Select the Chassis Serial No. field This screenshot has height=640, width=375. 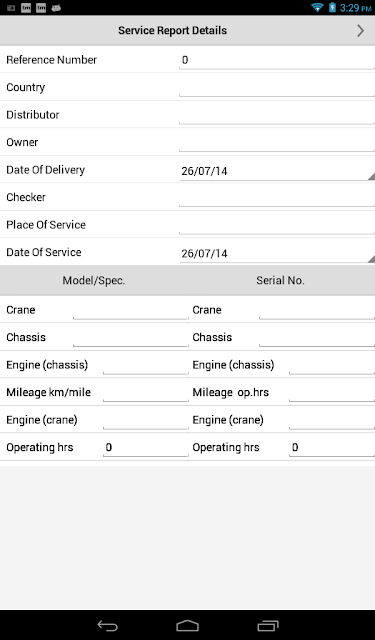pyautogui.click(x=317, y=337)
